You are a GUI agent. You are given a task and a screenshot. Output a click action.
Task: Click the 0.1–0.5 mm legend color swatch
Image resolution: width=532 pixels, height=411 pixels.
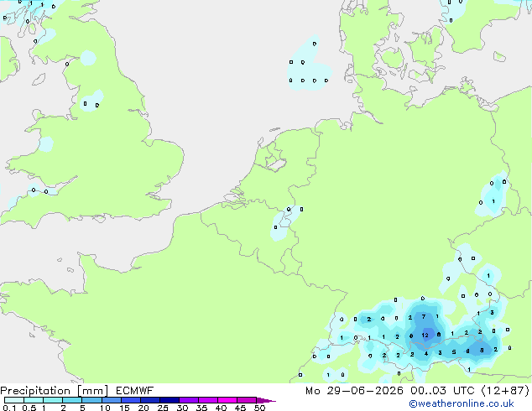click(14, 400)
